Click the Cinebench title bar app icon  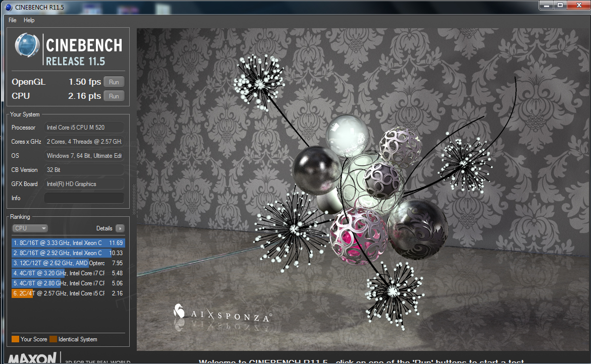tap(9, 7)
